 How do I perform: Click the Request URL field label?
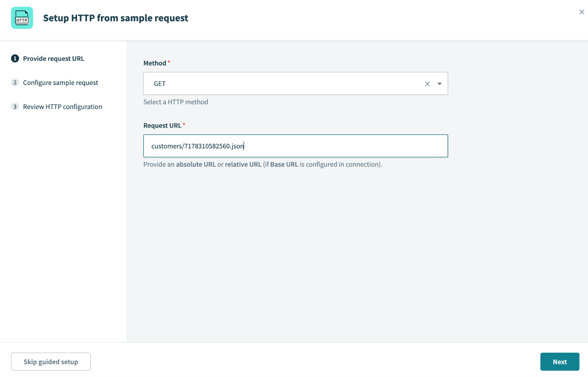point(162,126)
